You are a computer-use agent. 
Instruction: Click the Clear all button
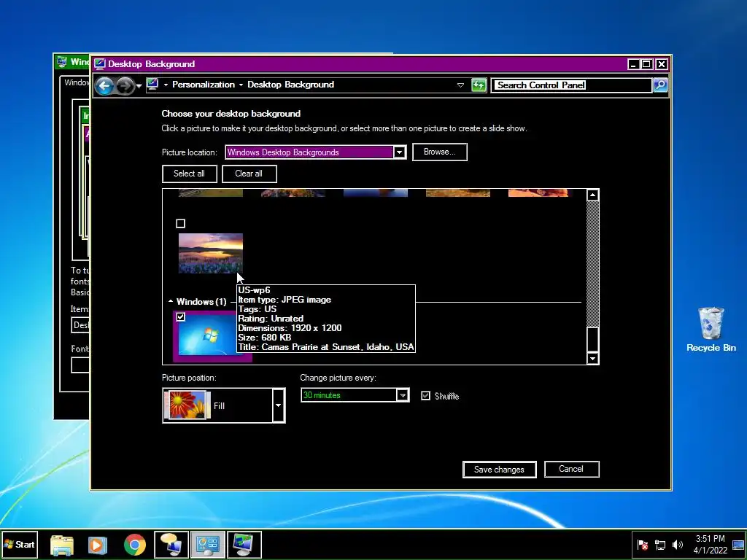(249, 174)
